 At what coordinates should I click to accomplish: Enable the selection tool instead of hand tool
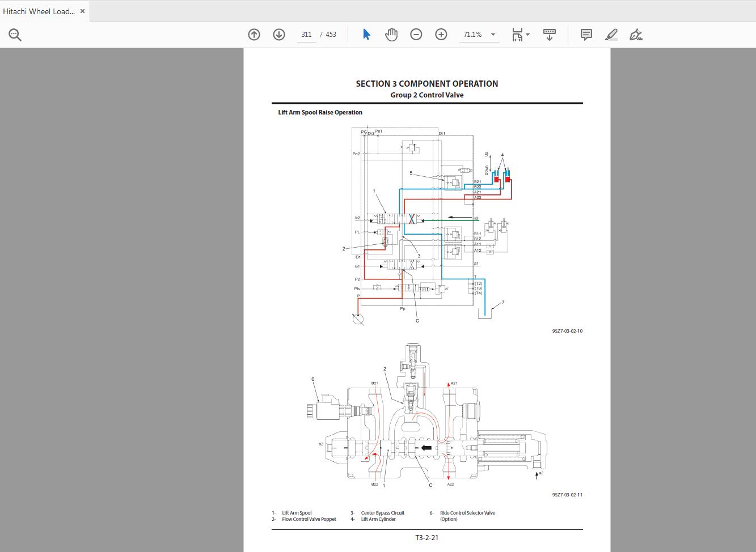coord(367,34)
